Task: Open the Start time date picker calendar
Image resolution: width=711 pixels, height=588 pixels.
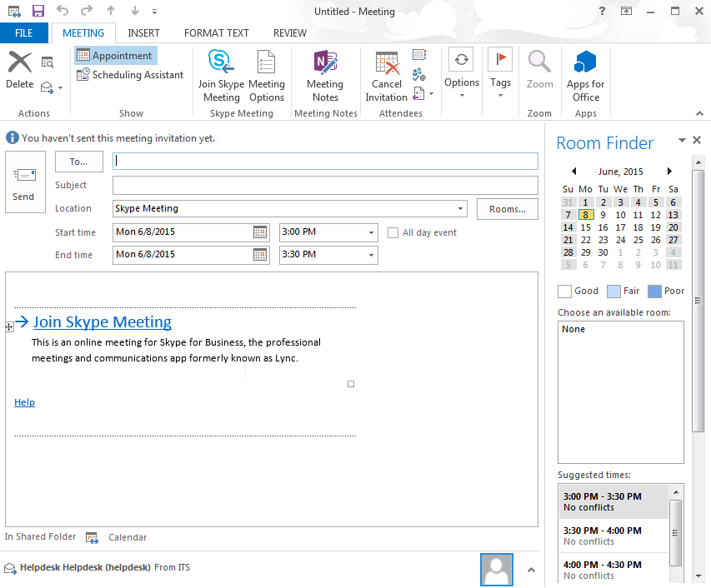Action: 260,232
